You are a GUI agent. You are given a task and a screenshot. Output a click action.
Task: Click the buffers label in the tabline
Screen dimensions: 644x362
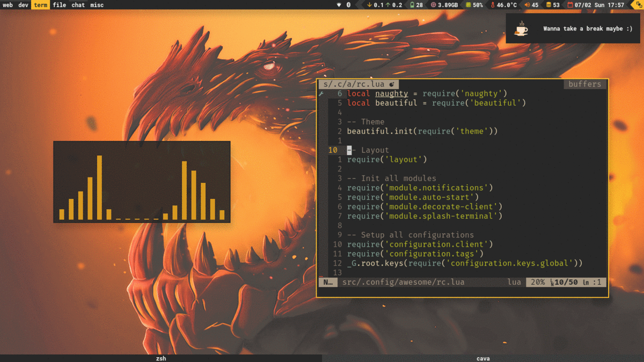click(x=585, y=84)
